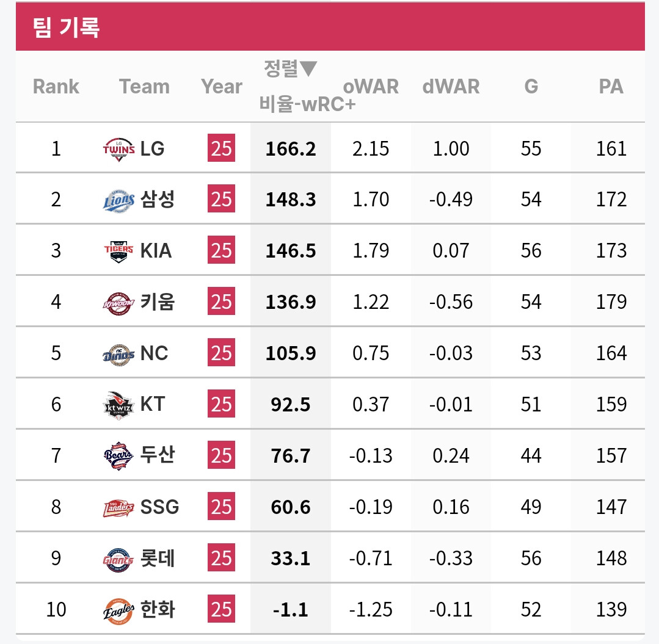This screenshot has height=644, width=659.
Task: Sort by PA column header
Action: click(x=611, y=87)
